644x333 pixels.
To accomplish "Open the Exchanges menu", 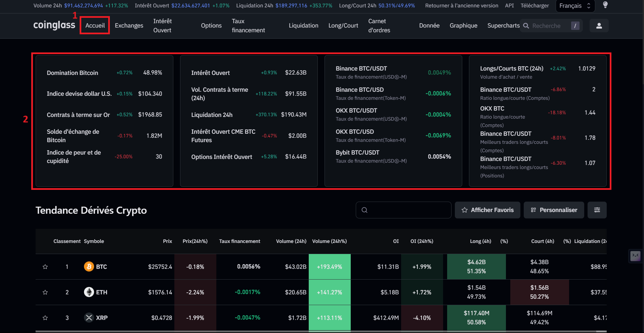I will pyautogui.click(x=129, y=26).
